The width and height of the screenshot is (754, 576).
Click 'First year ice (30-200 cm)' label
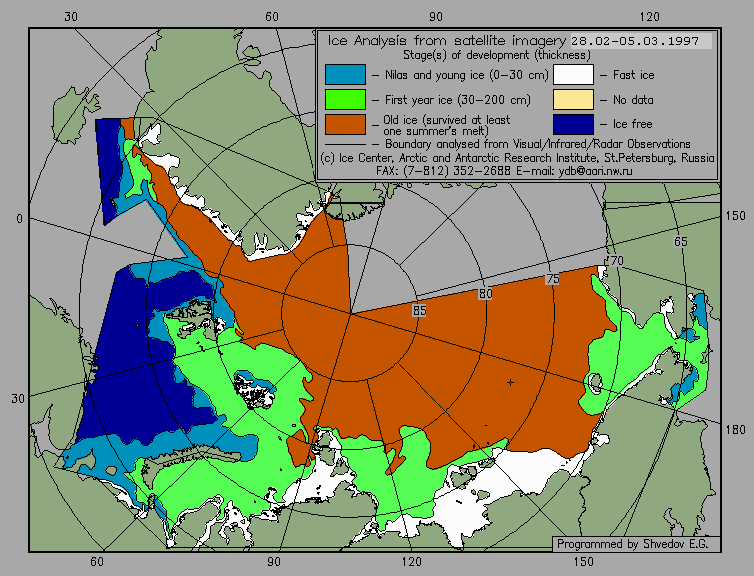pyautogui.click(x=458, y=100)
